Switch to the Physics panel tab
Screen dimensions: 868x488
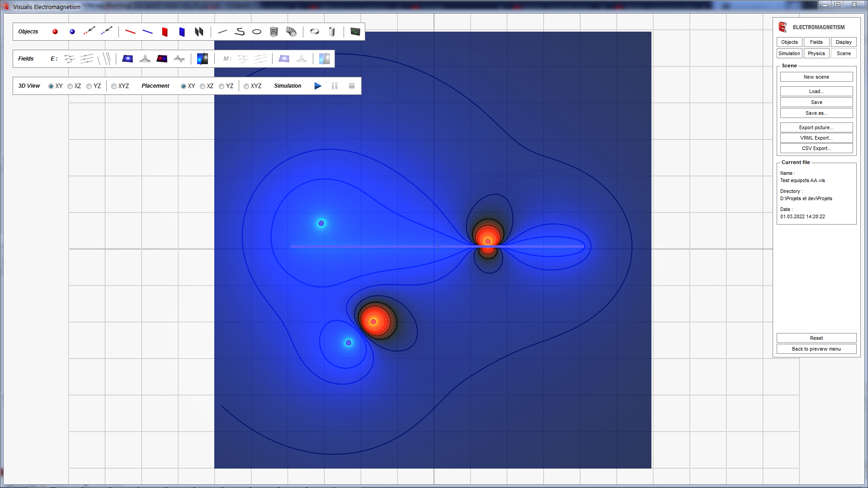[x=816, y=53]
